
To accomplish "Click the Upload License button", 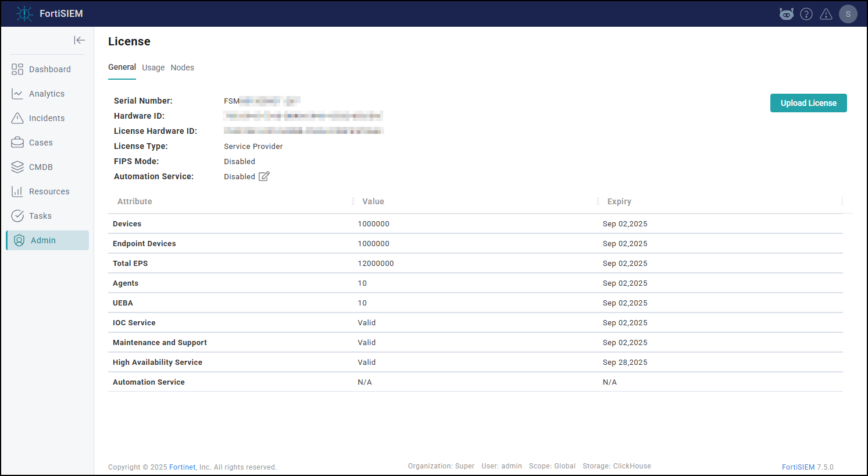I will coord(809,103).
